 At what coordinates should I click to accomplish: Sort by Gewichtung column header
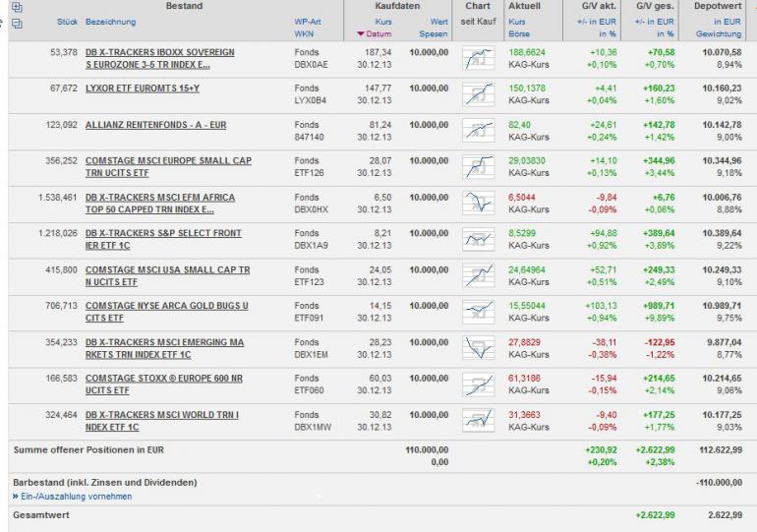[719, 33]
